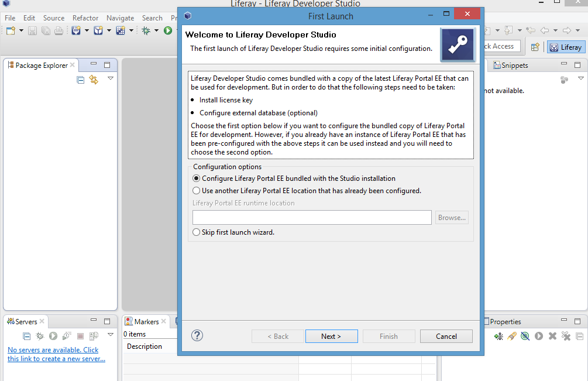
Task: Click the Cancel button
Action: click(446, 337)
